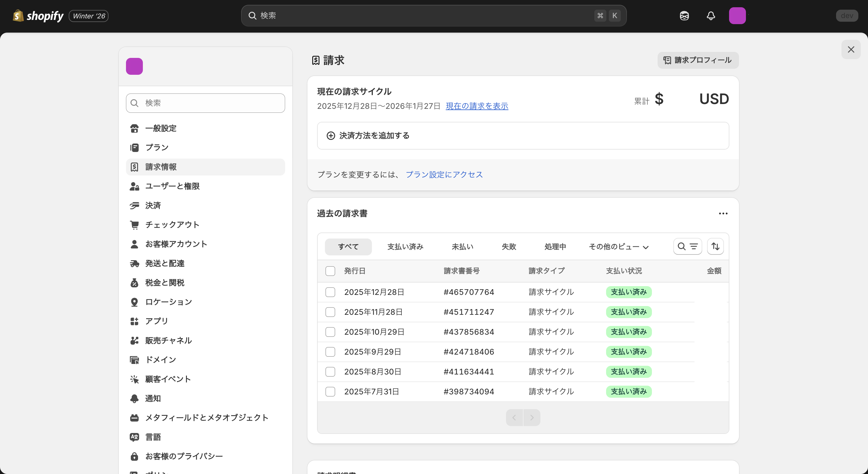868x474 pixels.
Task: Open search within past invoices
Action: tap(681, 246)
